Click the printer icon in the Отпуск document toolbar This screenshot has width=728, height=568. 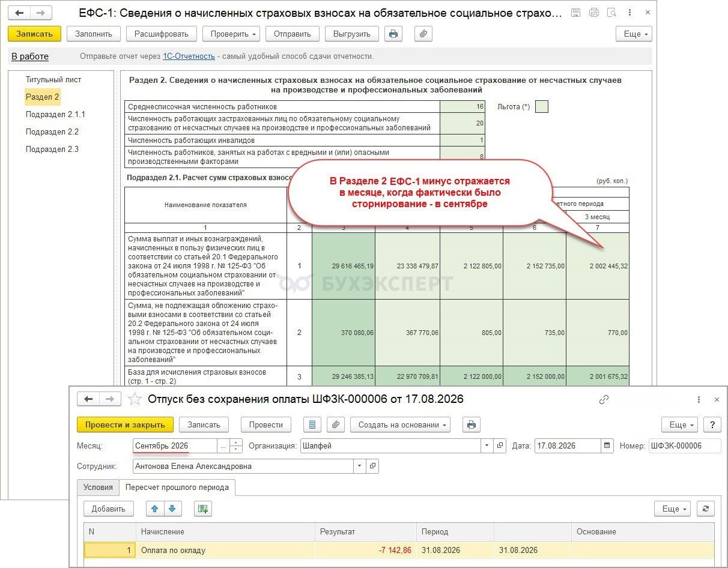click(x=472, y=424)
